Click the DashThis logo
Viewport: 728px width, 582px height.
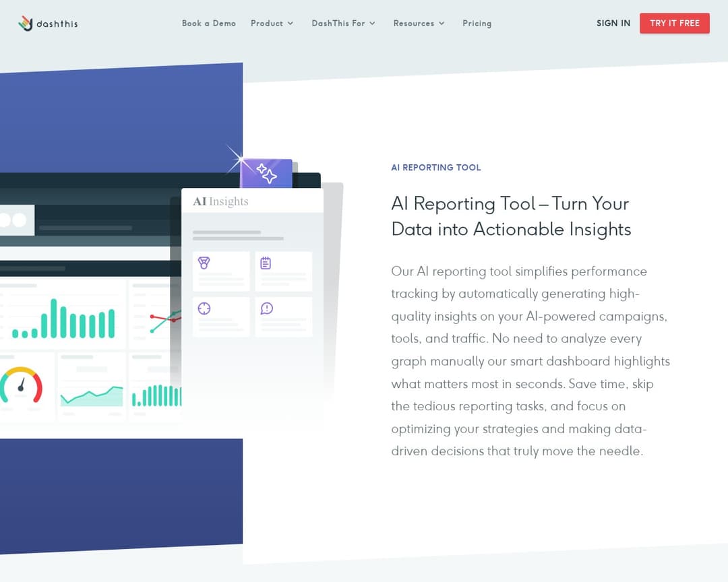point(48,24)
